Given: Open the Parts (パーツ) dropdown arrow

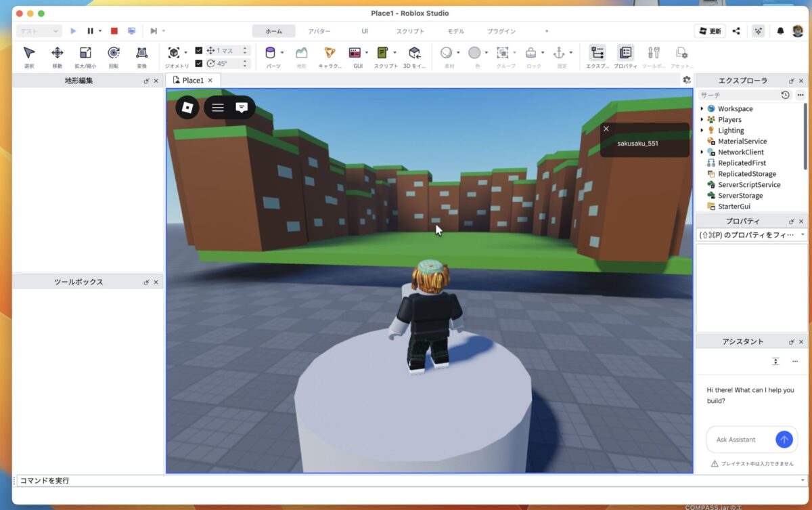Looking at the screenshot, I should [282, 53].
